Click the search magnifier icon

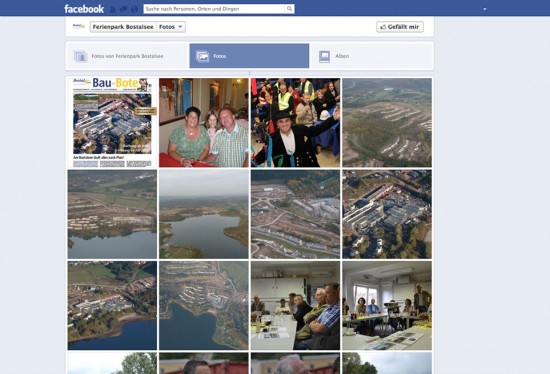289,9
